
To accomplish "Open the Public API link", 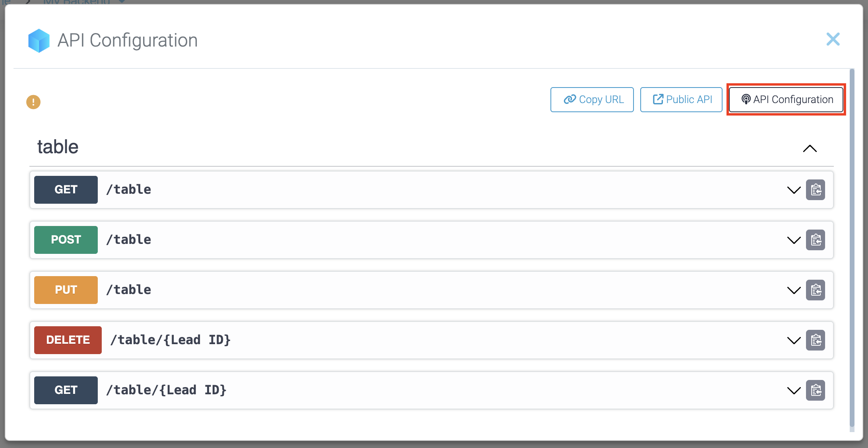I will click(x=681, y=99).
